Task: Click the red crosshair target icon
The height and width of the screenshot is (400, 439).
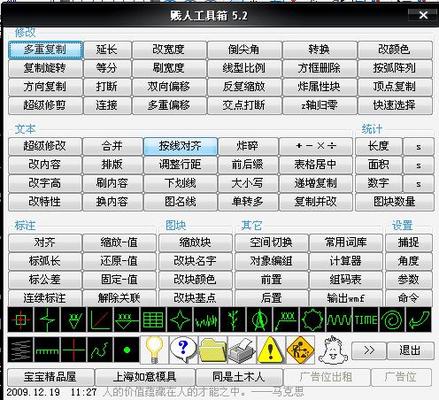Action: [20, 320]
